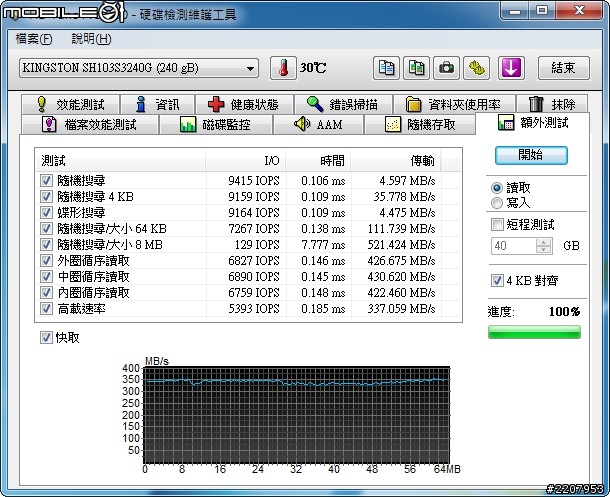Click the 結束 button
The image size is (610, 497).
pos(563,68)
